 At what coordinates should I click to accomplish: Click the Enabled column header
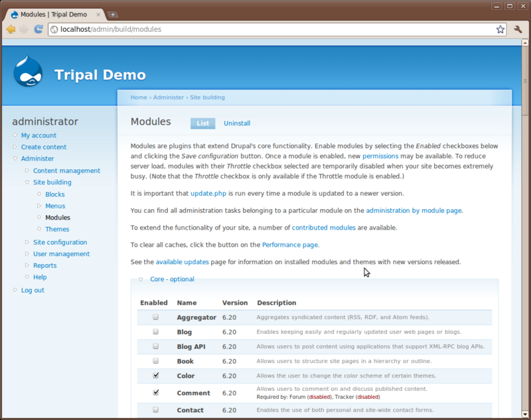[154, 303]
